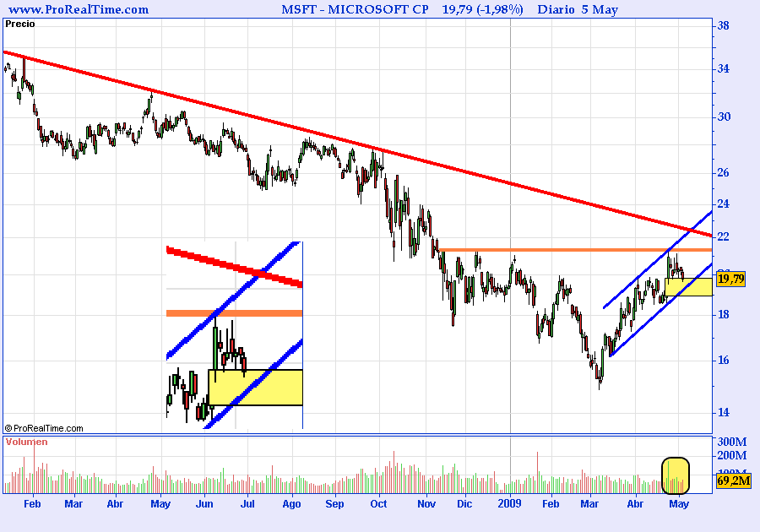
Task: Click the Ago time axis label
Action: [291, 504]
